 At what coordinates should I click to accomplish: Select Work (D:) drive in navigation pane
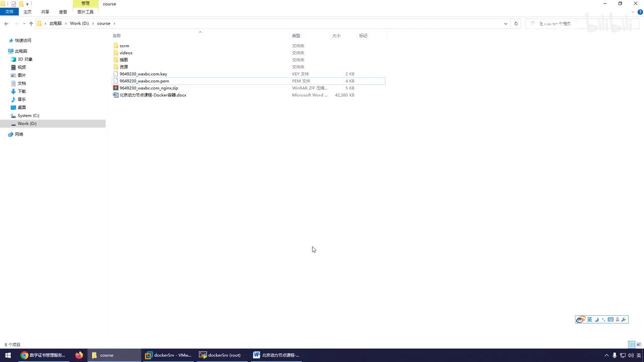pyautogui.click(x=53, y=124)
